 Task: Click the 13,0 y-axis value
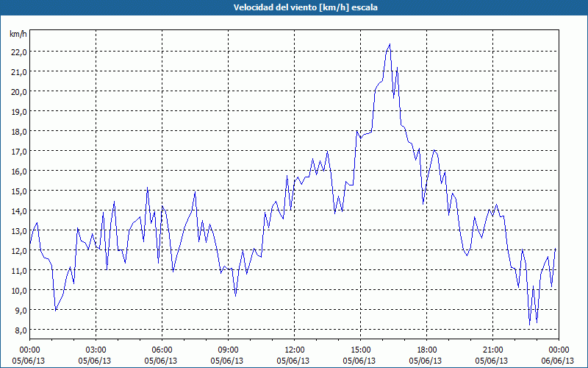tap(19, 231)
